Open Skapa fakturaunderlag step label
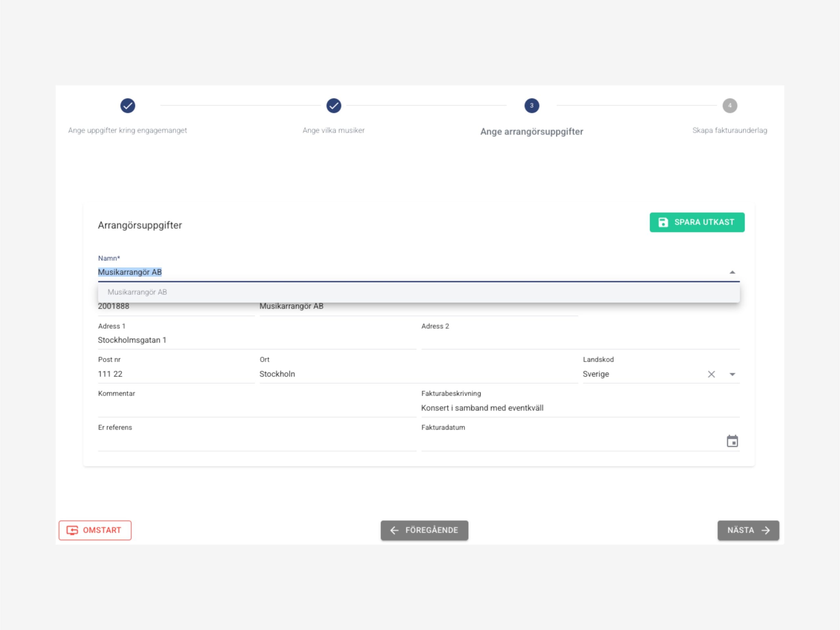840x630 pixels. [729, 130]
